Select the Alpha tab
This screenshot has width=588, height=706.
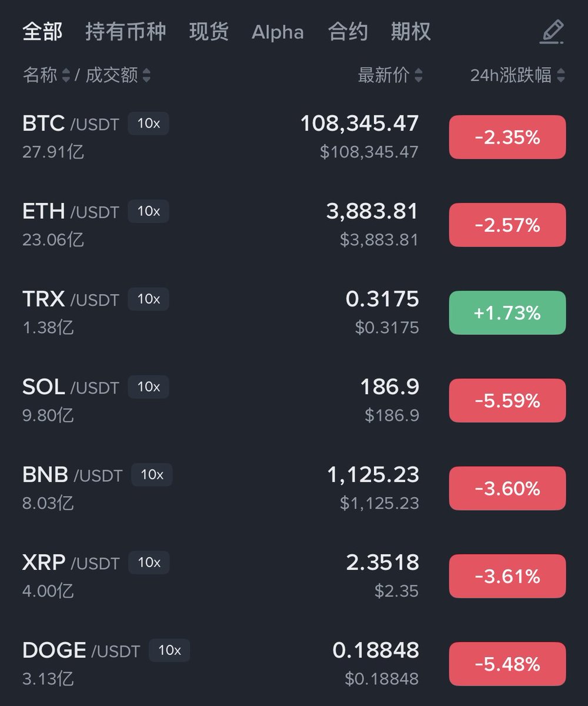pos(278,32)
